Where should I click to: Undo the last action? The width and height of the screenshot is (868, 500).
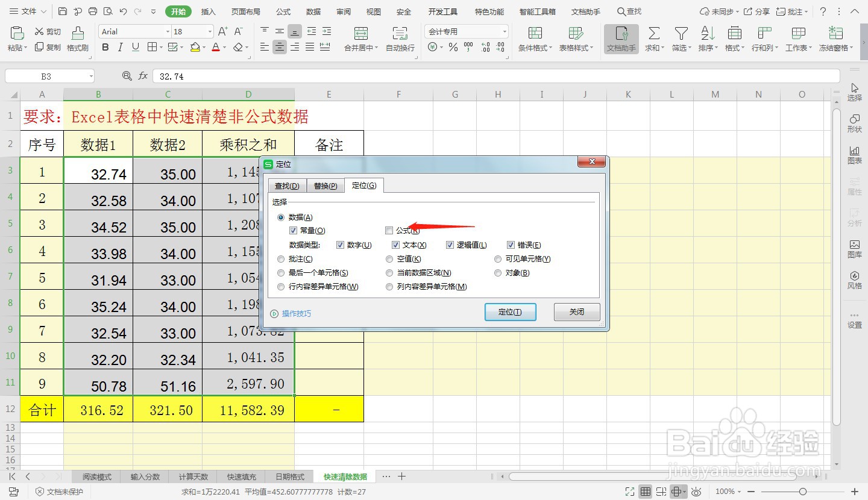(x=123, y=11)
